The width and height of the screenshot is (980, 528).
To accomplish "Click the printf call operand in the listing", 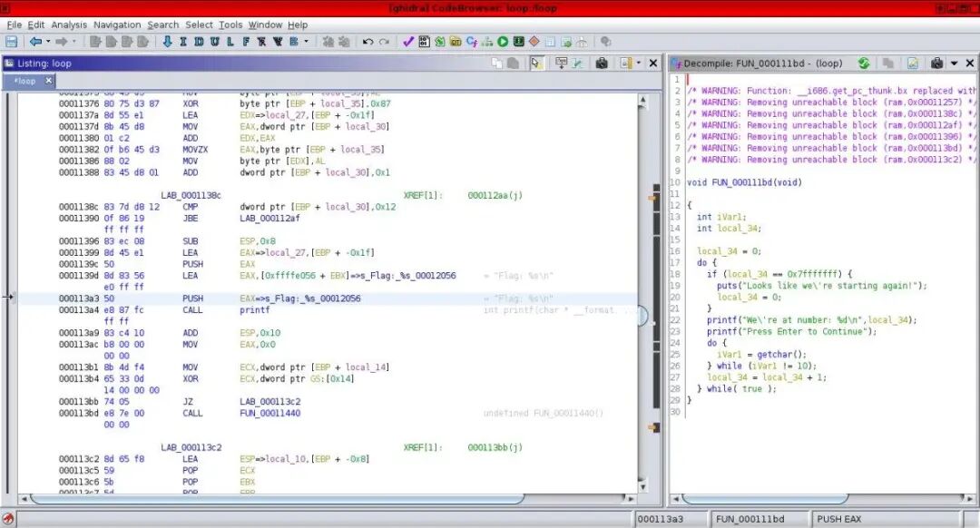I will pos(255,310).
